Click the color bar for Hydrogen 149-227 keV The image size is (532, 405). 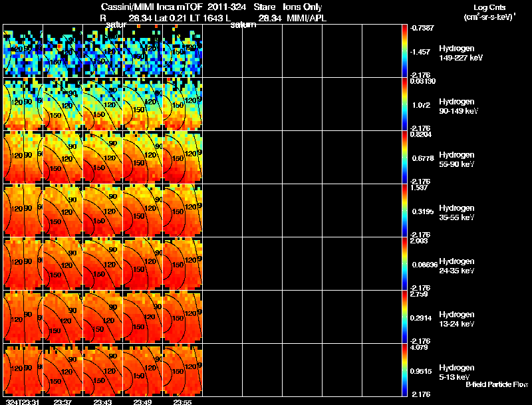pyautogui.click(x=404, y=51)
